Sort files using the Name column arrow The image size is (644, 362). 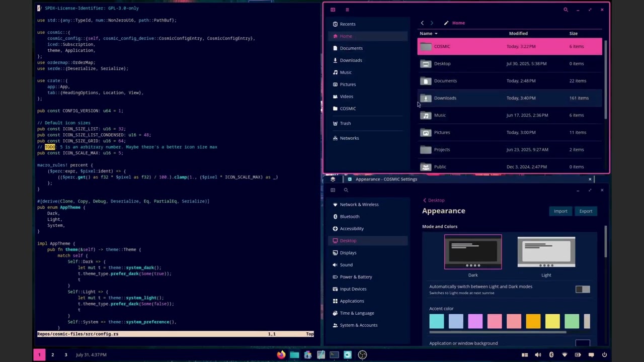[436, 34]
